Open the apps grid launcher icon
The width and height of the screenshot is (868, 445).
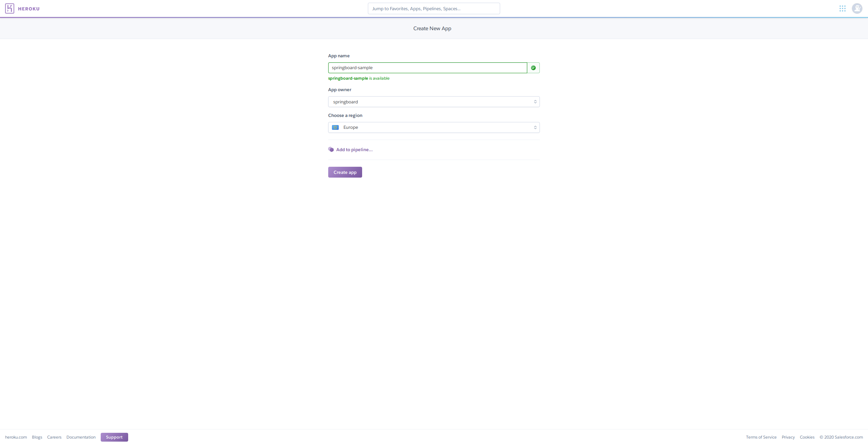pyautogui.click(x=843, y=8)
